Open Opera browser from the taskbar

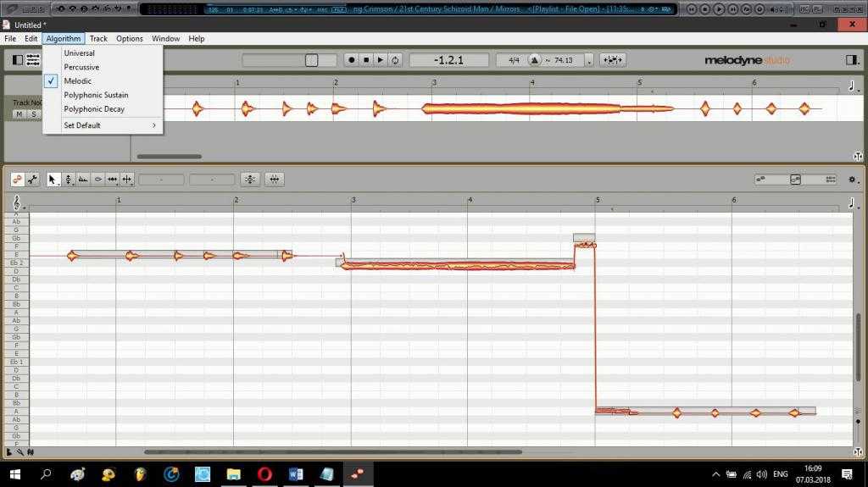[264, 473]
